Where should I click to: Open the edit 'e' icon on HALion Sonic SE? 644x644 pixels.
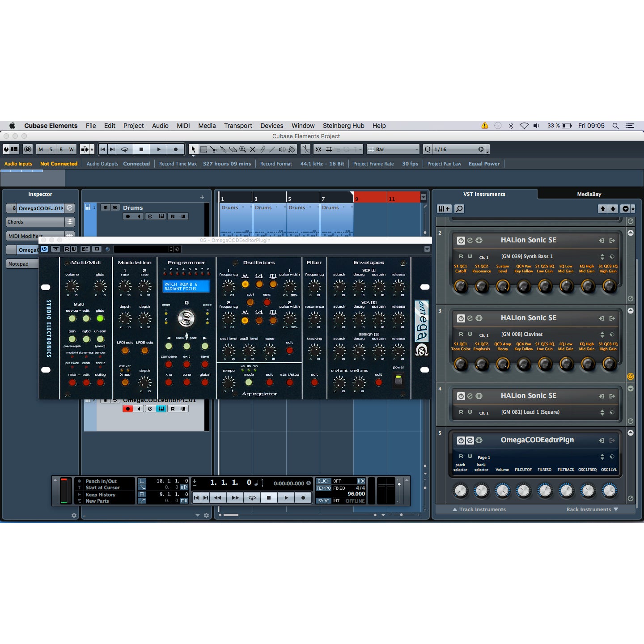click(470, 240)
